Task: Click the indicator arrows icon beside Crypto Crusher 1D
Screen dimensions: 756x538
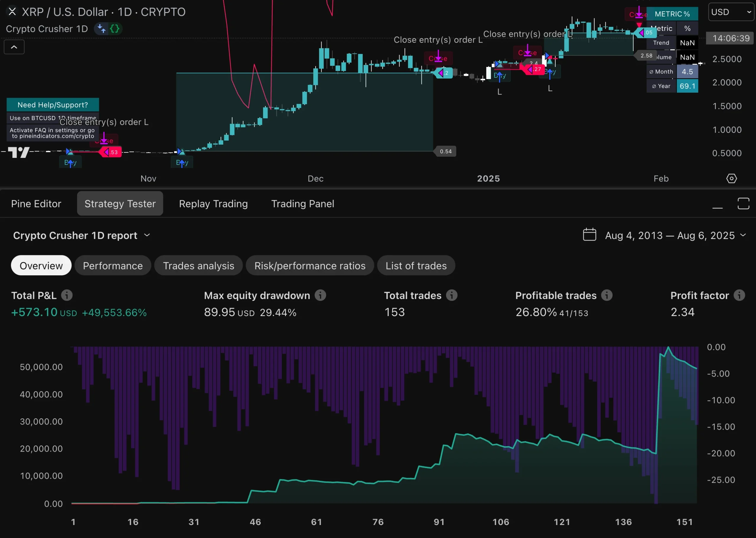Action: [102, 29]
